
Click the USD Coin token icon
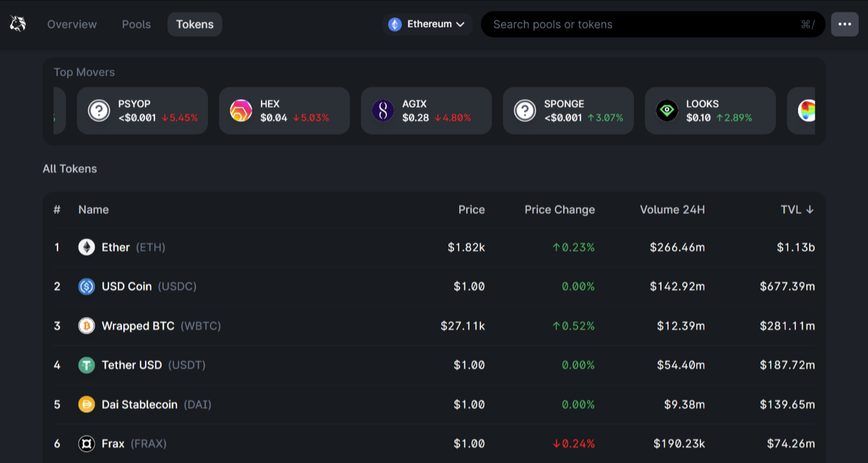pos(87,286)
